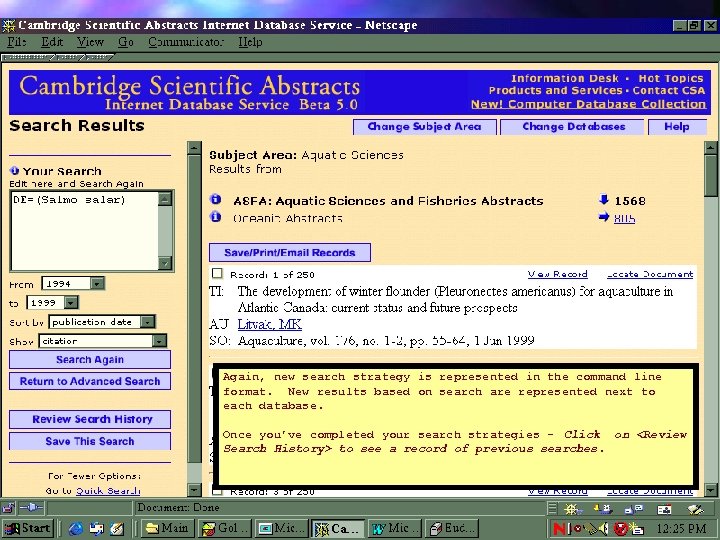The width and height of the screenshot is (720, 540).
Task: Open the View menu
Action: coord(90,42)
